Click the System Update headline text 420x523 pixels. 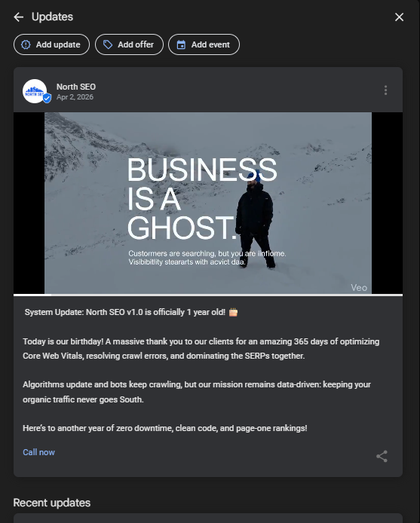(x=130, y=312)
